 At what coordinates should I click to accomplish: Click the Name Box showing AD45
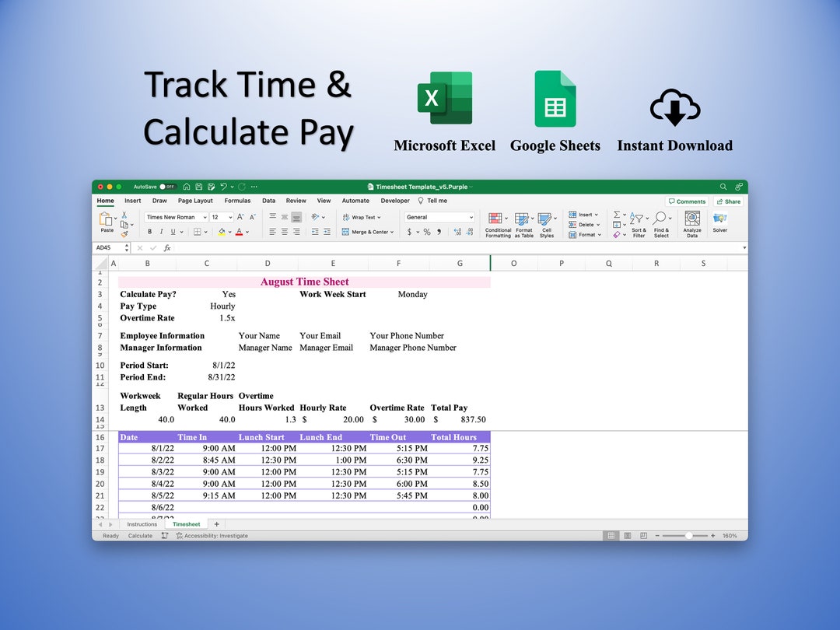point(110,247)
